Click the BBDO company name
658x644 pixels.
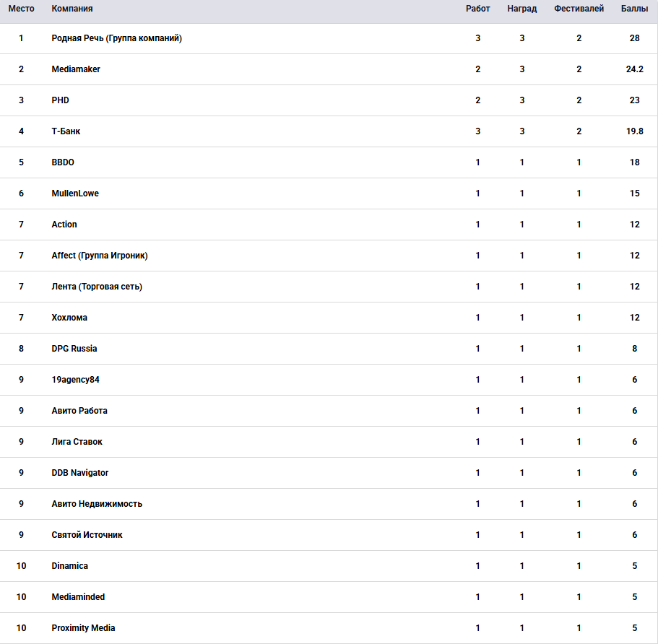[63, 162]
